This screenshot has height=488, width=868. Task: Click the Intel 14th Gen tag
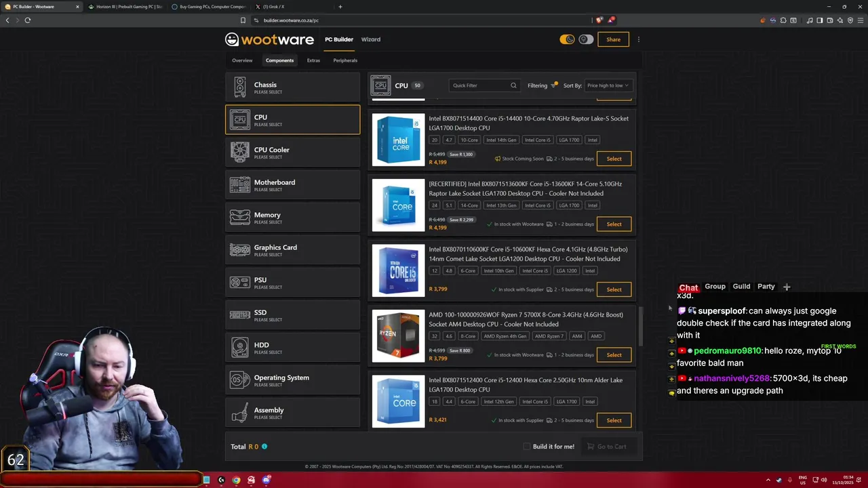pyautogui.click(x=501, y=140)
